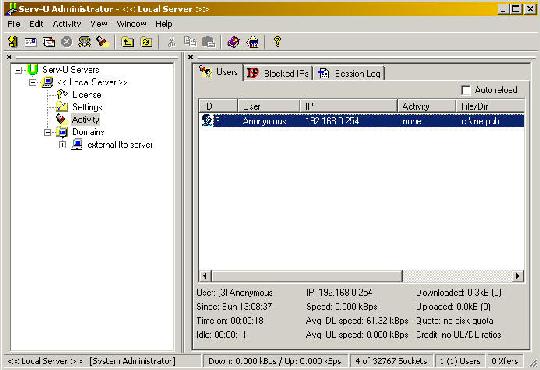Click the folder with up arrow icon

(x=128, y=42)
